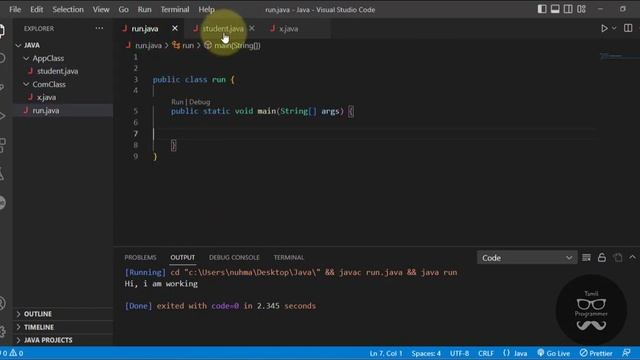Toggle primary side bar layout icon
This screenshot has height=360, width=640.
pos(542,9)
